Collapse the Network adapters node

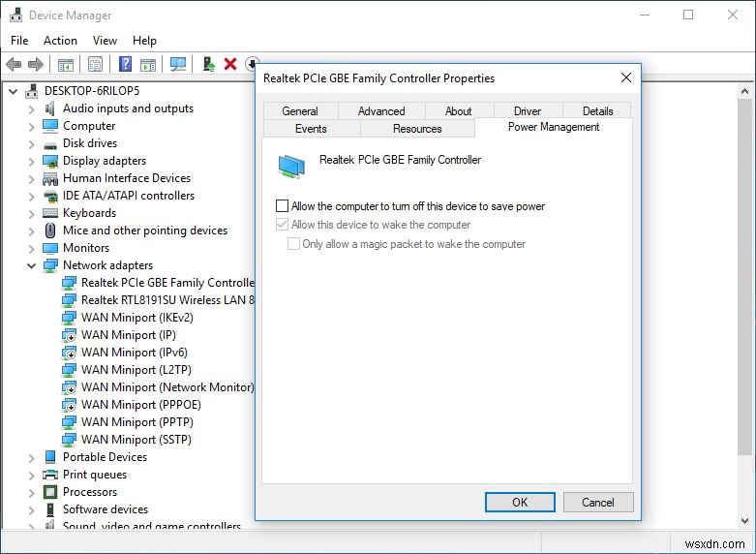point(31,265)
